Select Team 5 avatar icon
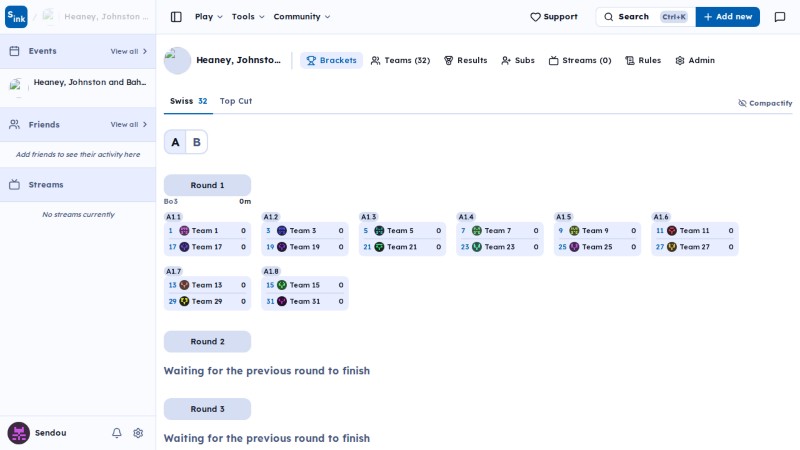Screen dimensions: 800x450 (x=379, y=231)
